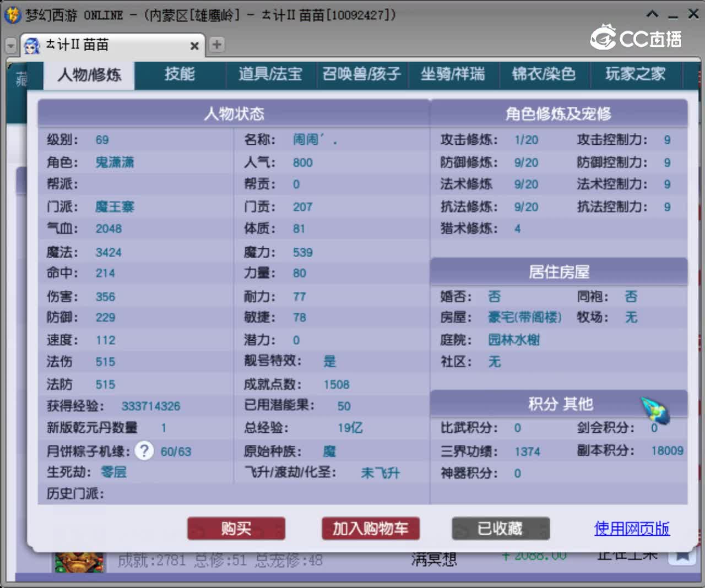Minimize the game window

coord(673,15)
